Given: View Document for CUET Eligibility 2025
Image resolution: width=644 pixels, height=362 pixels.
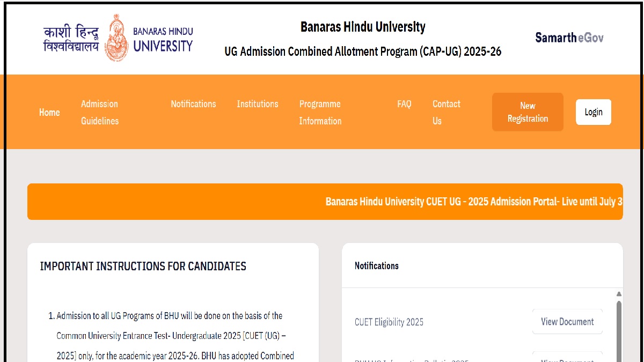Looking at the screenshot, I should click(x=567, y=321).
